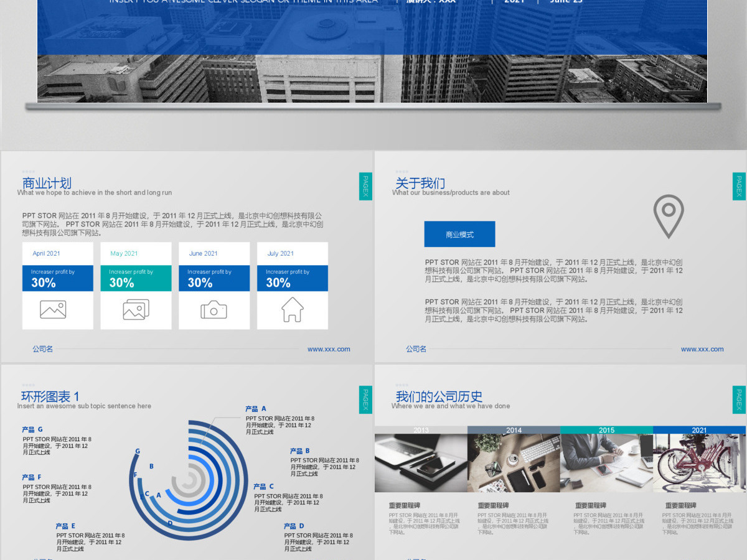The image size is (747, 560).
Task: Click the 环形图表 1 slide title
Action: point(50,396)
